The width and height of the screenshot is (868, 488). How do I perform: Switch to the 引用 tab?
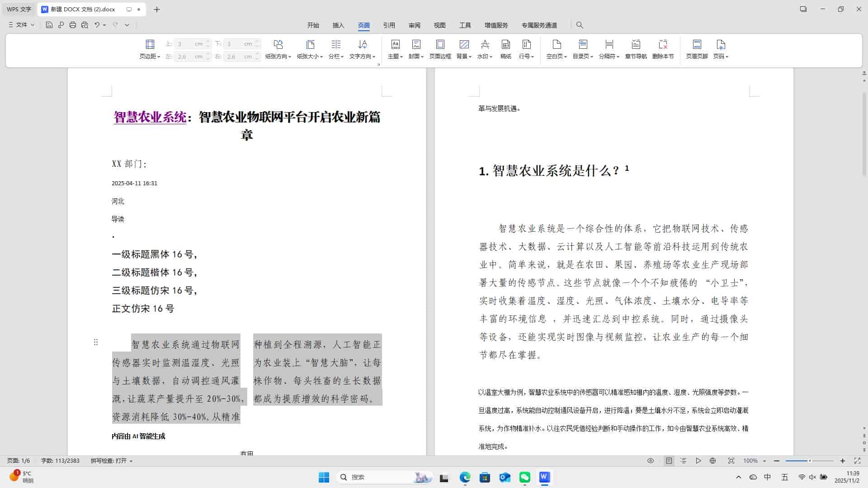pos(389,25)
